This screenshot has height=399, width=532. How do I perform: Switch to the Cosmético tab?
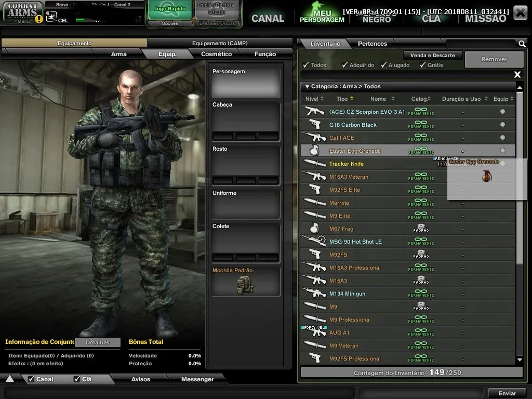[x=216, y=54]
